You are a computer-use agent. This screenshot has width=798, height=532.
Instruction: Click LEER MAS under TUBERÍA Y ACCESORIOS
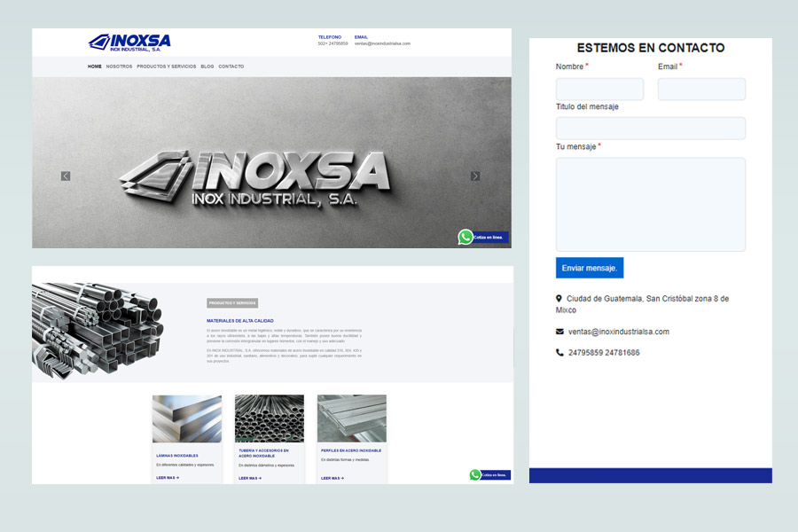(250, 476)
